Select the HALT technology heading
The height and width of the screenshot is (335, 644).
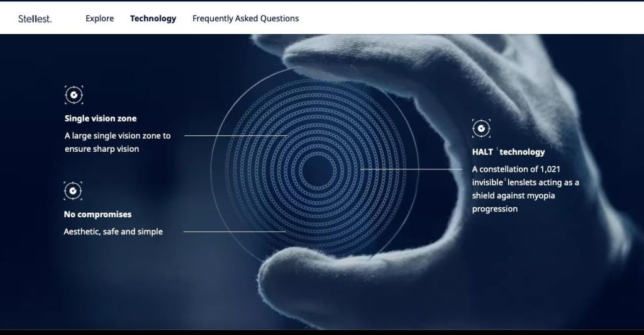click(x=508, y=152)
